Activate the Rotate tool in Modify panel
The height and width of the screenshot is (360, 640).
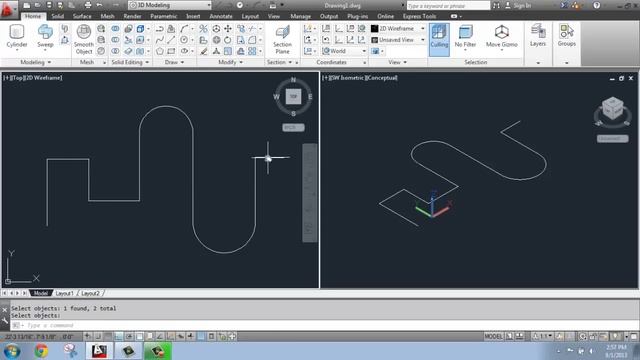click(228, 40)
